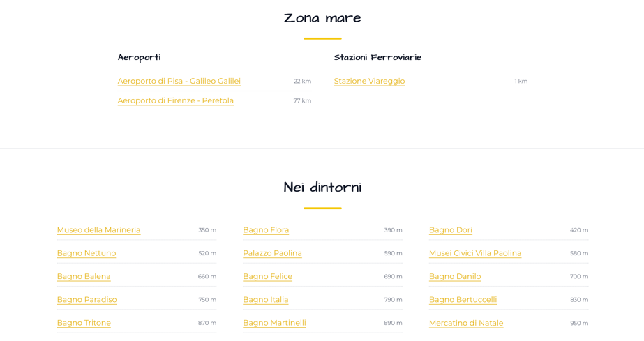
Task: Open Bagno Nettuno link
Action: point(87,253)
